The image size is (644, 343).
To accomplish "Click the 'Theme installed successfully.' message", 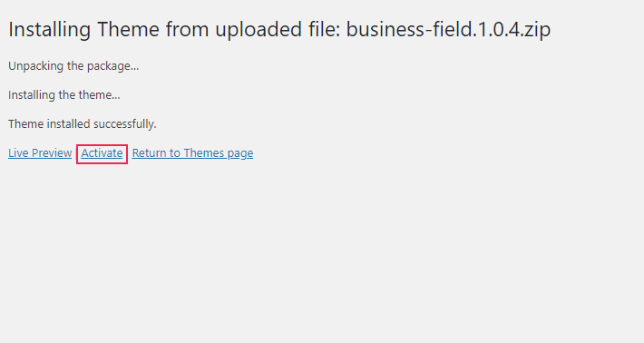I will (83, 124).
